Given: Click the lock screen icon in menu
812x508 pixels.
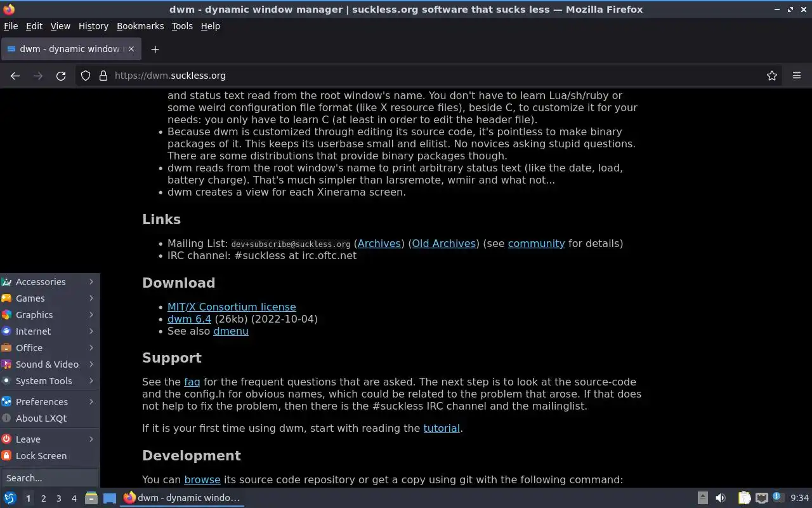Looking at the screenshot, I should pyautogui.click(x=6, y=456).
